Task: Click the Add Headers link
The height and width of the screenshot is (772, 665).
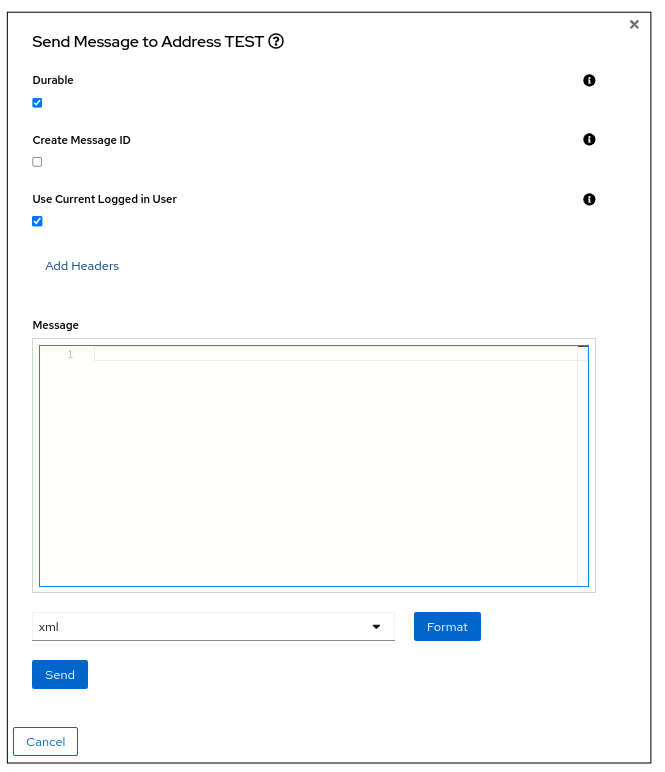Action: point(82,266)
